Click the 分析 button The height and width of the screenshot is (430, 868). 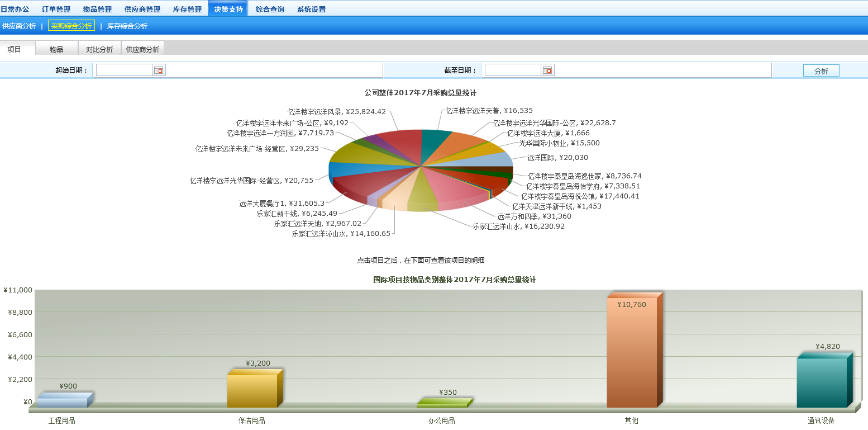821,71
